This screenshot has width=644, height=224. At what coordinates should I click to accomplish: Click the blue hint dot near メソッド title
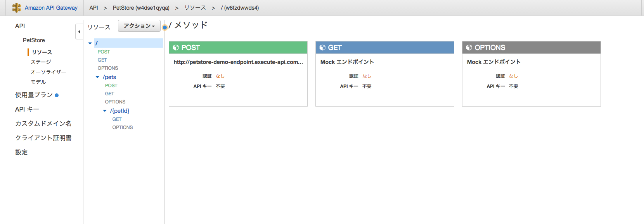tap(165, 27)
